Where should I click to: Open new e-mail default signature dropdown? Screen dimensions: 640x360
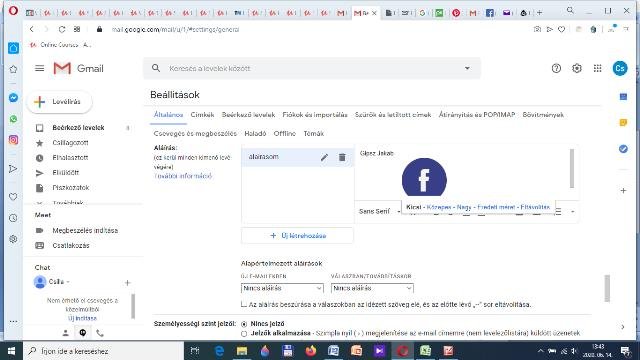point(282,288)
